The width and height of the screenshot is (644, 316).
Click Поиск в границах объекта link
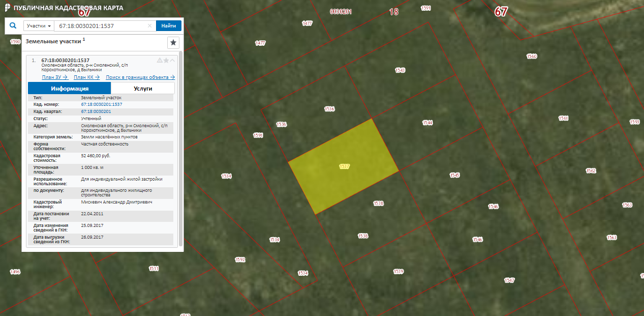coord(140,77)
